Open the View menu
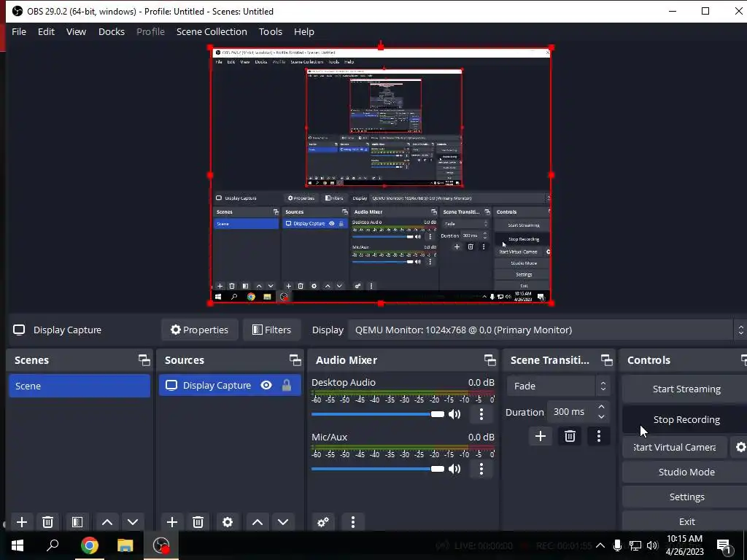Image resolution: width=747 pixels, height=560 pixels. tap(76, 32)
